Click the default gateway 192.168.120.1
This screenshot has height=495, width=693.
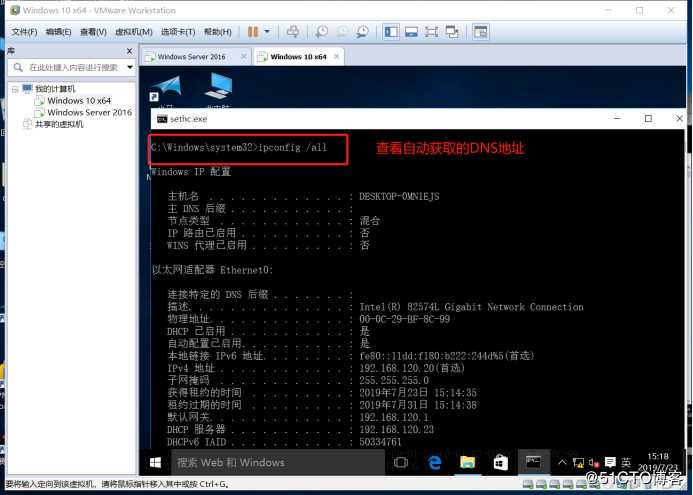coord(394,417)
